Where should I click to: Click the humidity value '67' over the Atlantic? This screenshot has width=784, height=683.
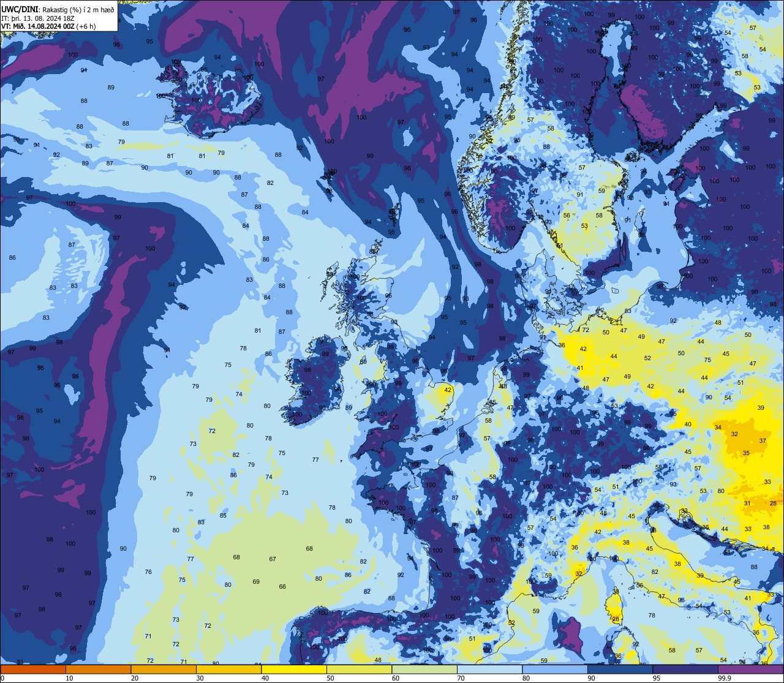273,559
